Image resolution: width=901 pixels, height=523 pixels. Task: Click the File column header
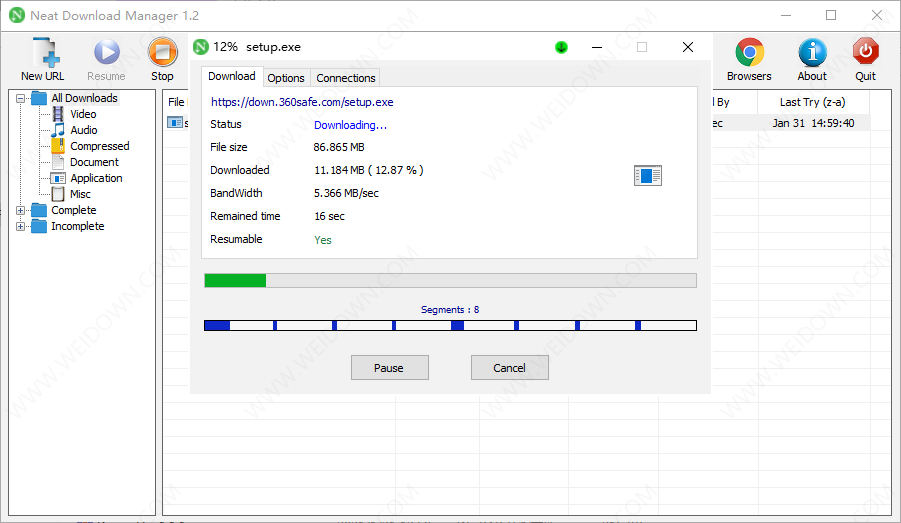click(x=176, y=102)
